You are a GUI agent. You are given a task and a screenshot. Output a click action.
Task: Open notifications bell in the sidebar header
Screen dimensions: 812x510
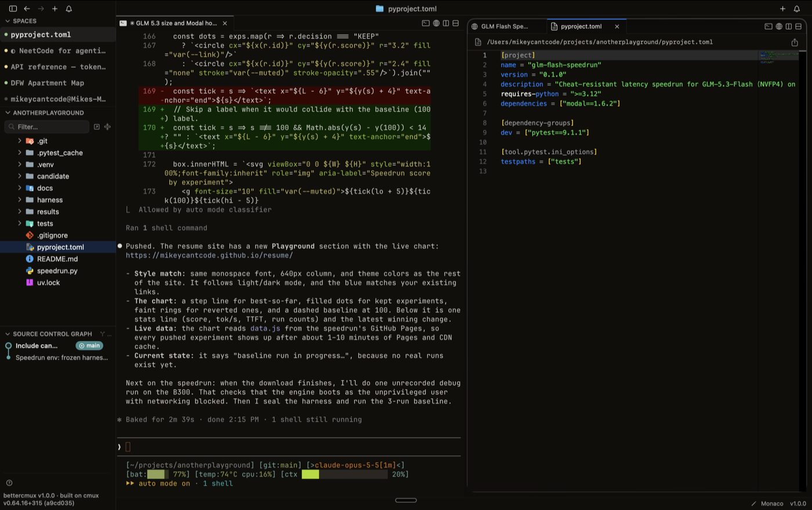pyautogui.click(x=68, y=9)
